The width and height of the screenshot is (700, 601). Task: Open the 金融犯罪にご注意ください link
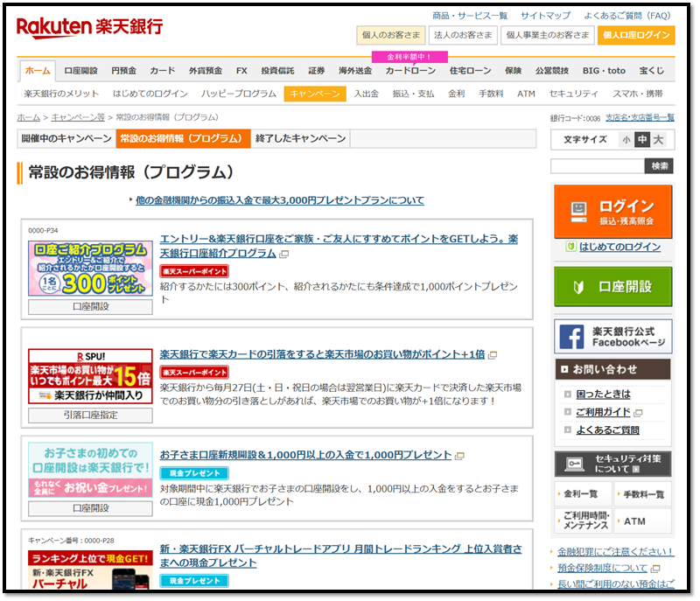616,552
